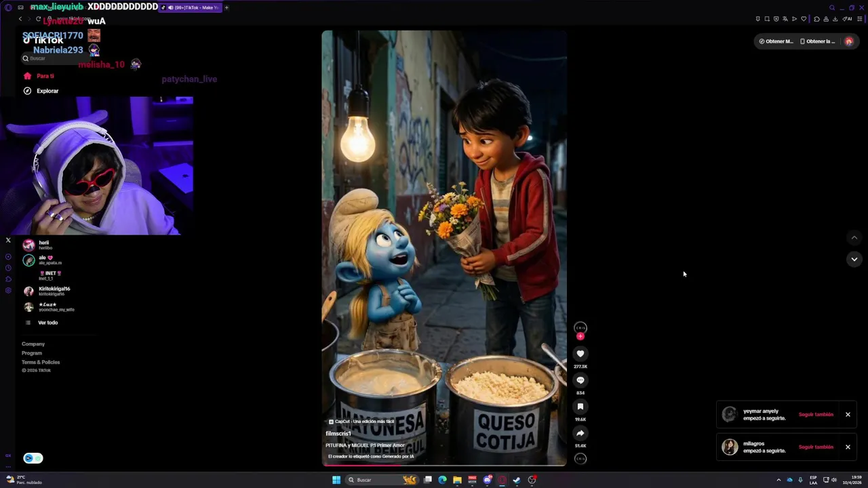Expand the Company footer section

[33, 344]
